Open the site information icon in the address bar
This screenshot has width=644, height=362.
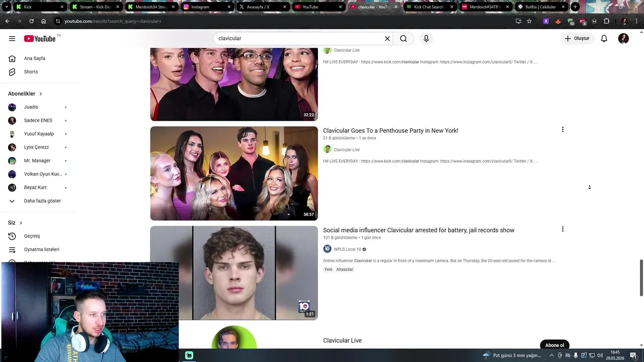click(x=58, y=21)
